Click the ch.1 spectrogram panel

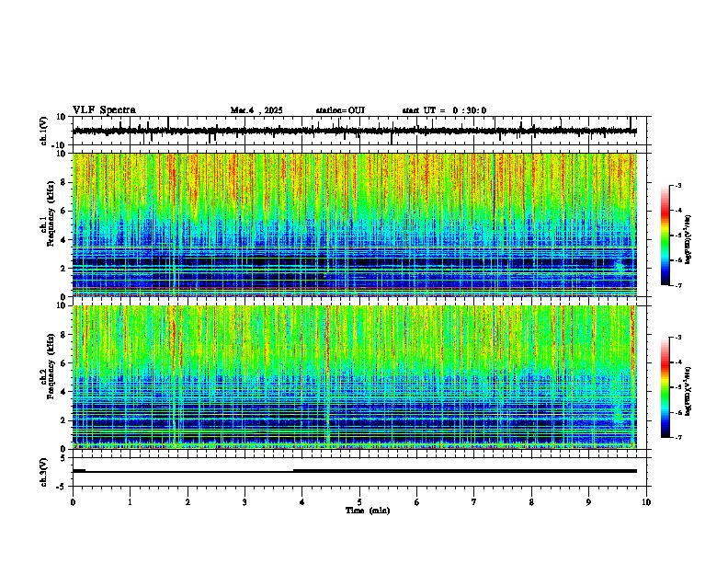click(x=355, y=224)
